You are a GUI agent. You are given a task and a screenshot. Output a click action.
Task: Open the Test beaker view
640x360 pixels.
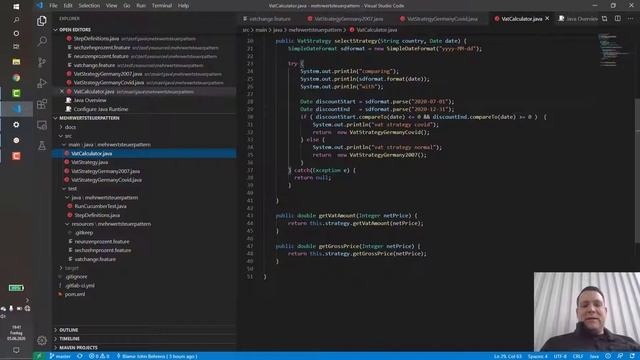click(x=42, y=145)
